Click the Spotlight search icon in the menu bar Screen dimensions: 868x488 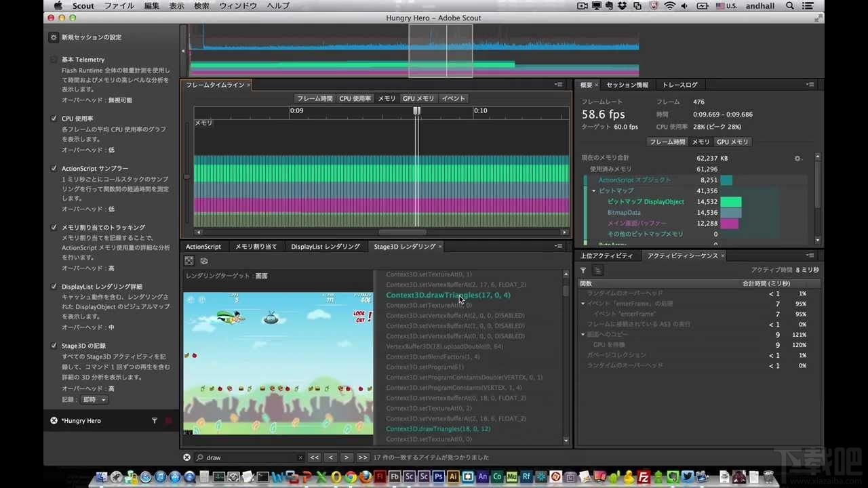click(790, 5)
